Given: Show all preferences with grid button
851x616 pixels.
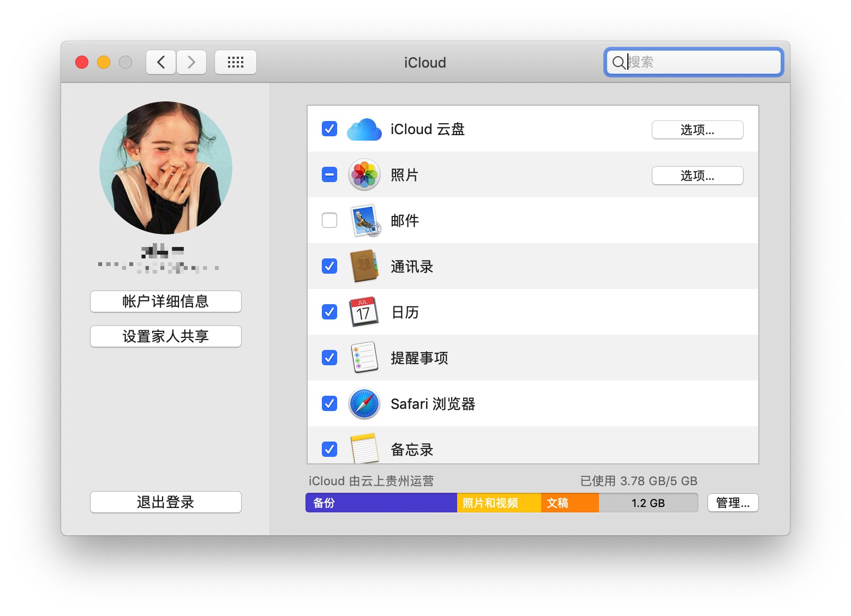Looking at the screenshot, I should (x=235, y=62).
